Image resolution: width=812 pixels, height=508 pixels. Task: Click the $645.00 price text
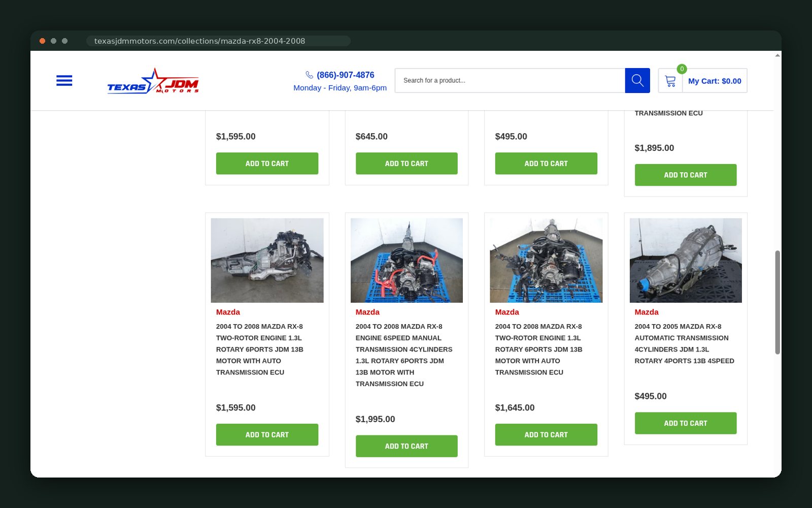coord(371,136)
